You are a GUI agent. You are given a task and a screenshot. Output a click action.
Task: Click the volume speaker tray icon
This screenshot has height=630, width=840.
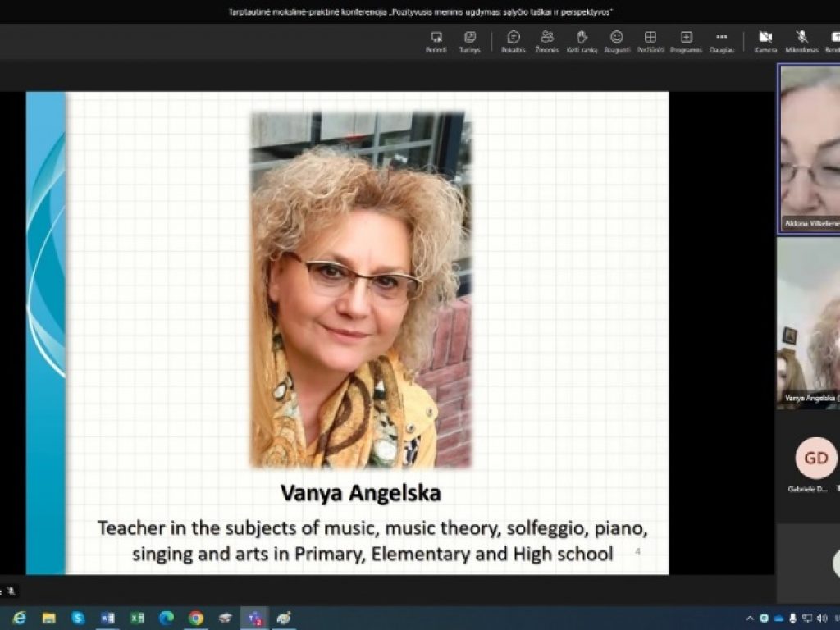(x=822, y=619)
